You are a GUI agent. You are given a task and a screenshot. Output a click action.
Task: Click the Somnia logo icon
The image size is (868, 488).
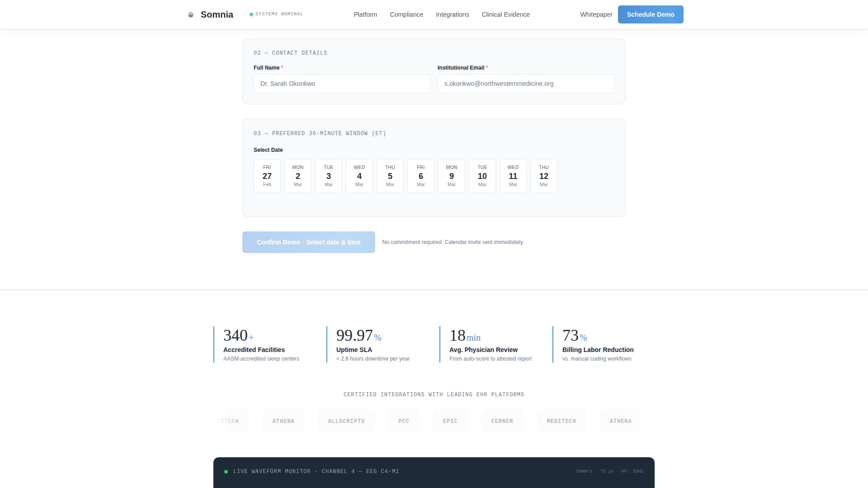191,14
